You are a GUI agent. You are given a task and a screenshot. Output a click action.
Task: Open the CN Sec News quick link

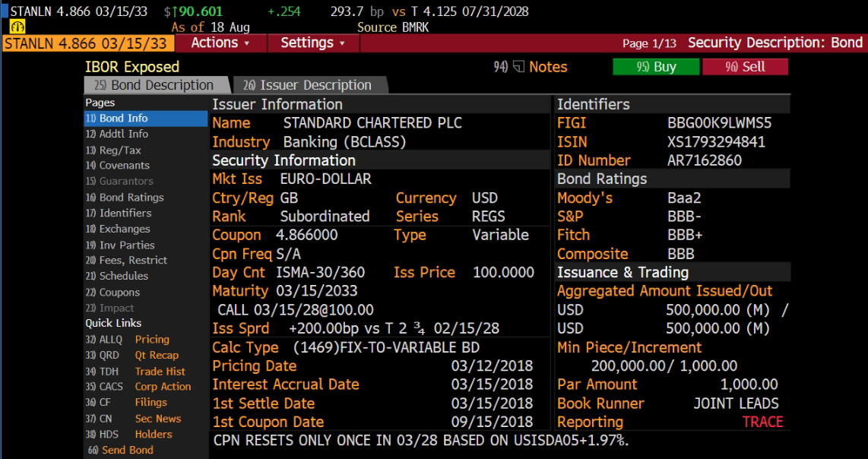click(x=134, y=419)
